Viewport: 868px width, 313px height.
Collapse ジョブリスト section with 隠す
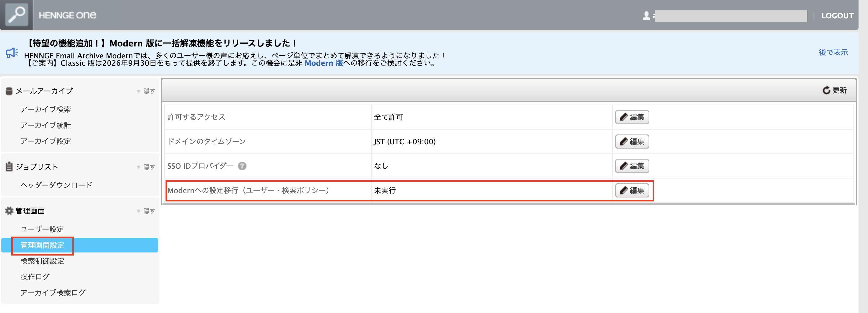point(146,167)
